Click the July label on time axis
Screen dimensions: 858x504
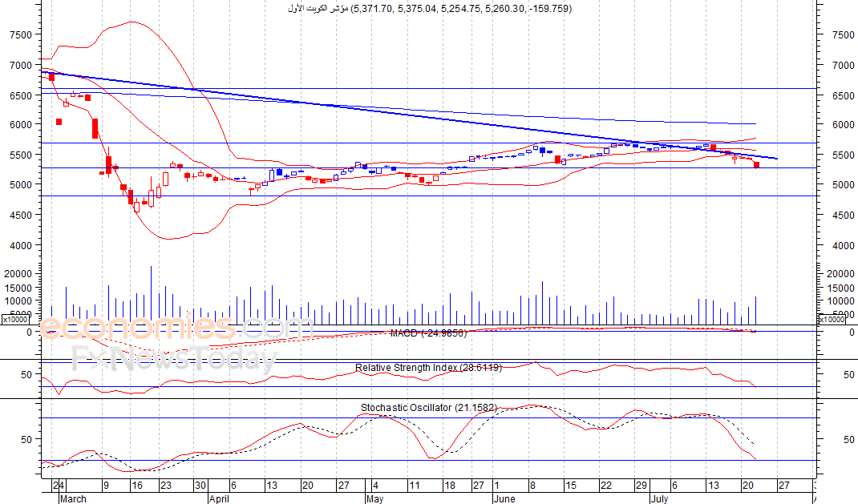point(660,498)
